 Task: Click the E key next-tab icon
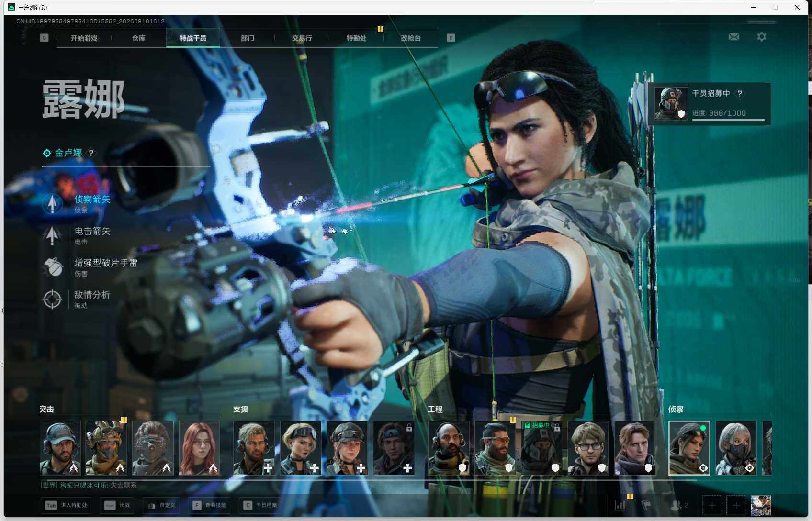451,38
